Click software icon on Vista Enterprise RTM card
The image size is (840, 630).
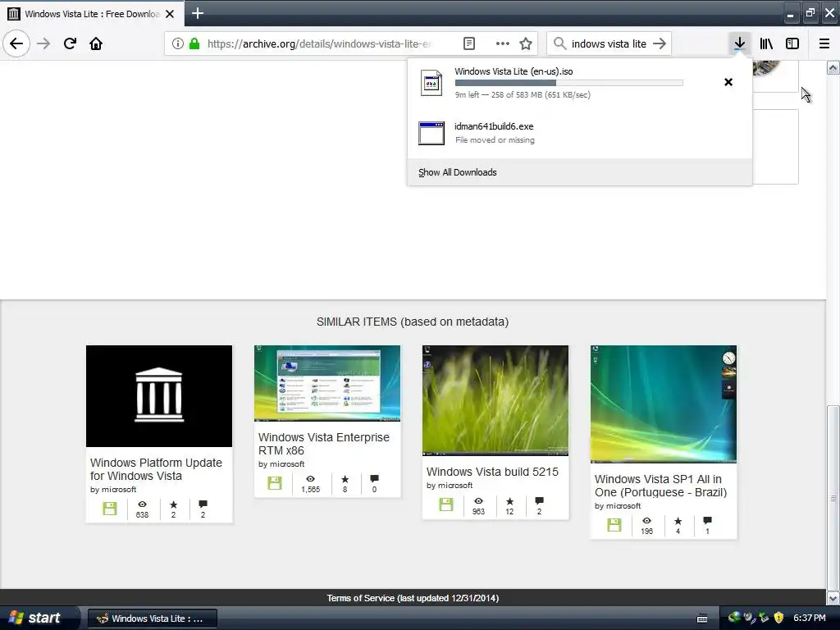tap(275, 482)
